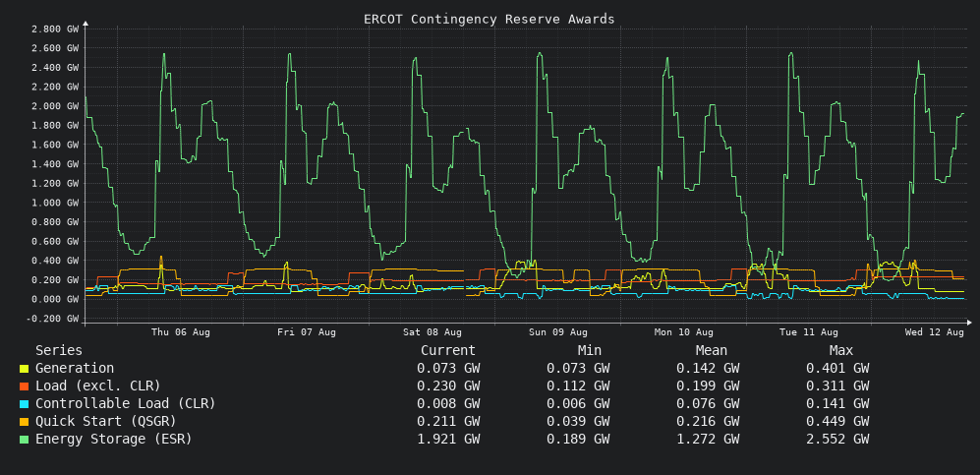This screenshot has height=475, width=980.
Task: Click Energy Storage max value 2.552 GW
Action: [837, 440]
